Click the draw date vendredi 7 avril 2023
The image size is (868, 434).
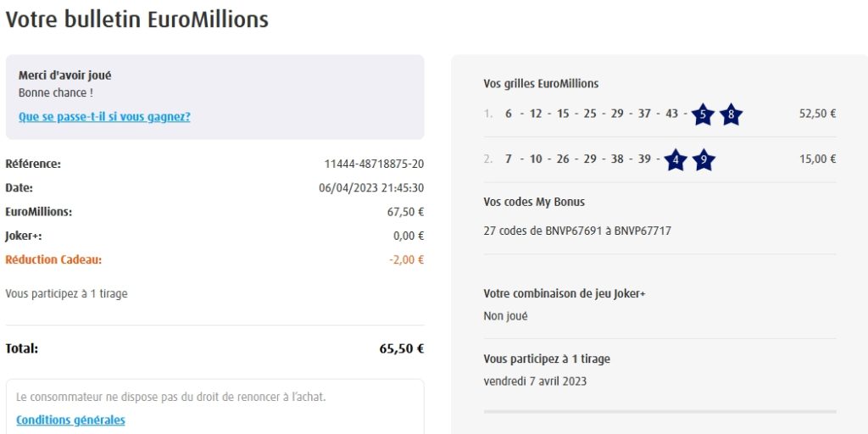coord(535,381)
